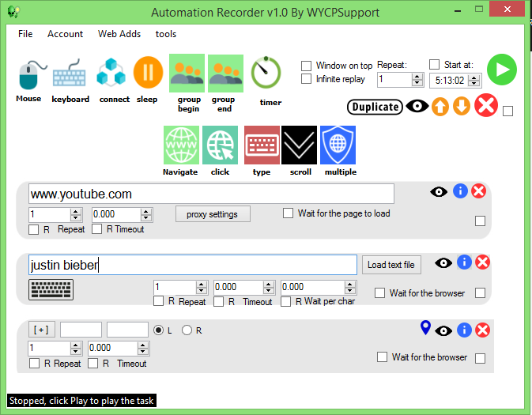Enable Wait for the browser in type row
532x415 pixels.
379,292
